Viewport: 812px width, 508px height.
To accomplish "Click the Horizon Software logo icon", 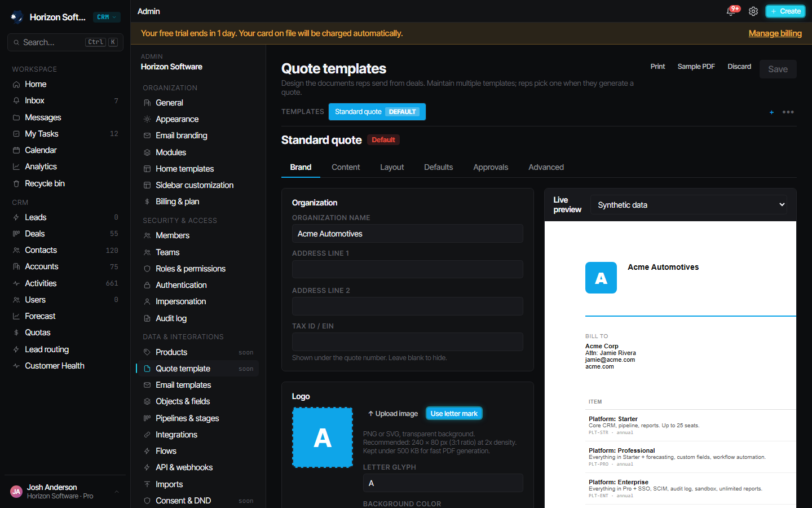I will click(x=17, y=17).
